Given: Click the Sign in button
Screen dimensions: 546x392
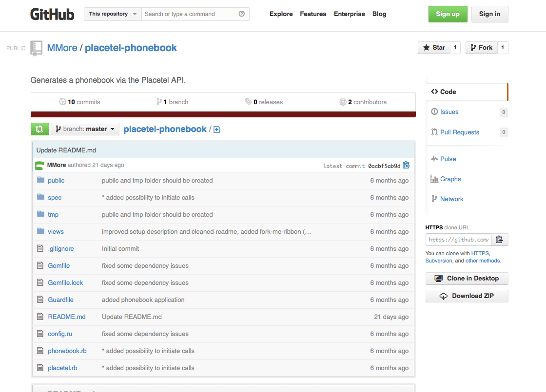Looking at the screenshot, I should click(489, 14).
